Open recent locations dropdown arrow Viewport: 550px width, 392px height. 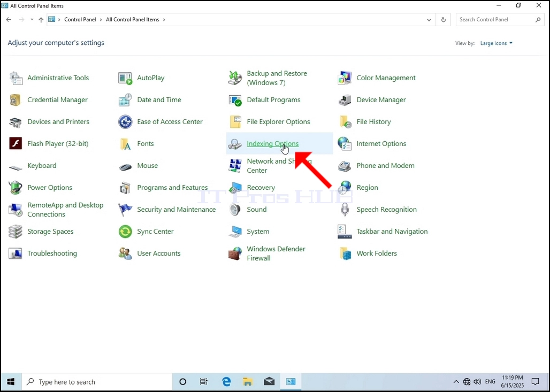pyautogui.click(x=32, y=20)
